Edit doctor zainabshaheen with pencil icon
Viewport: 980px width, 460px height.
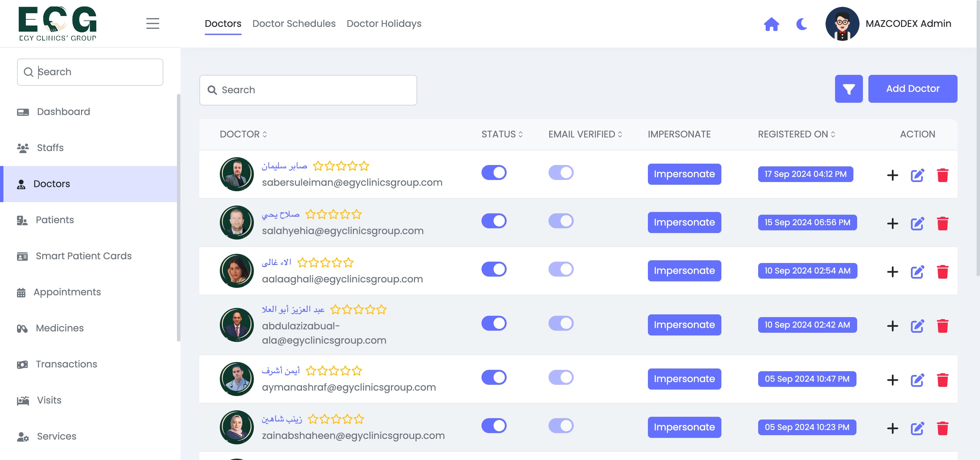[x=917, y=428]
